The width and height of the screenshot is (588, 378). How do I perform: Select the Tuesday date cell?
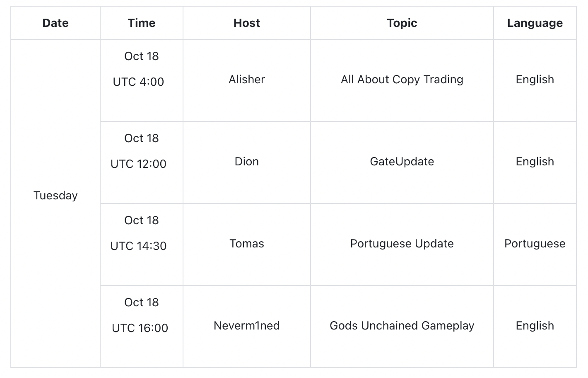55,196
